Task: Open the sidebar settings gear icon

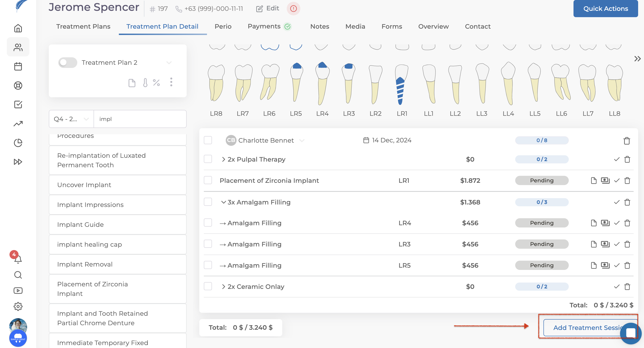Action: [x=18, y=306]
